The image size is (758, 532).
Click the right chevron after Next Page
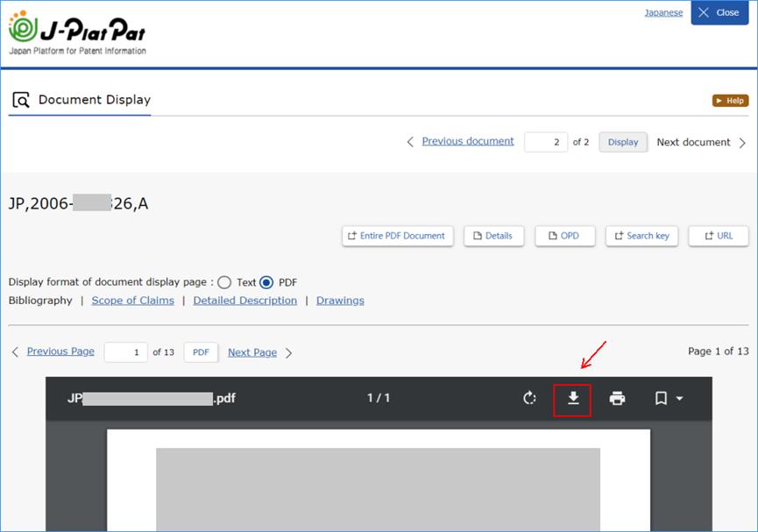click(288, 353)
